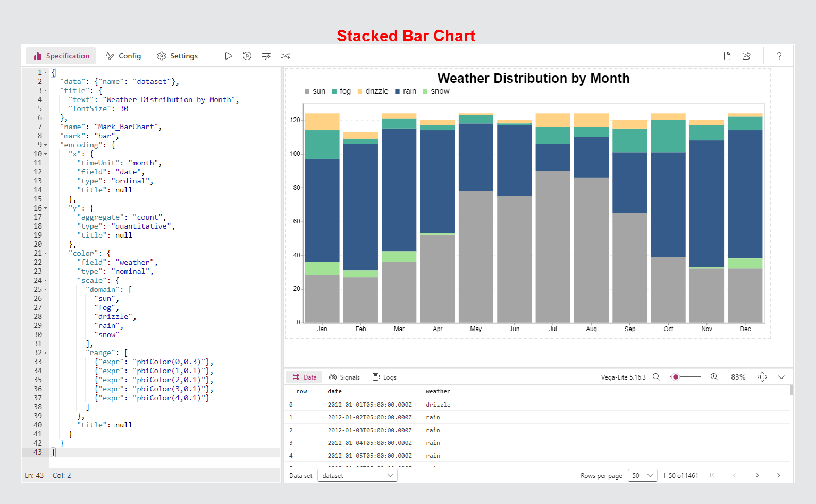The height and width of the screenshot is (504, 816).
Task: Open a new specification with the document icon
Action: tap(727, 55)
